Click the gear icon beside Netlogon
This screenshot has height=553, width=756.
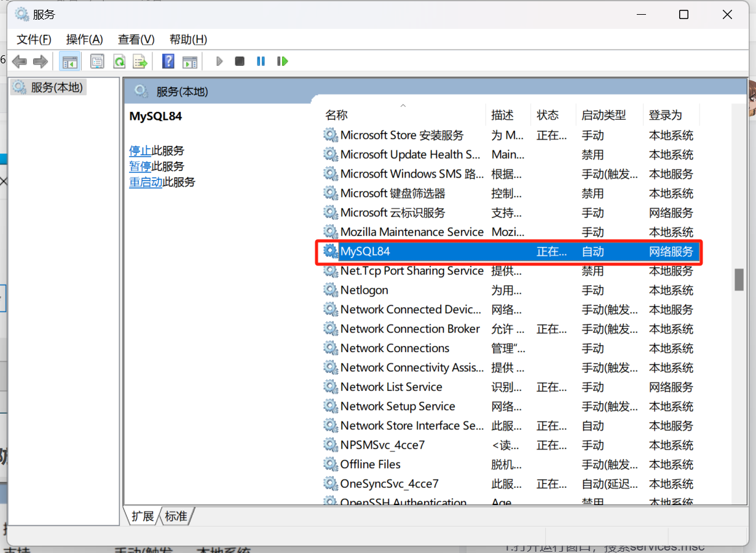pyautogui.click(x=331, y=290)
